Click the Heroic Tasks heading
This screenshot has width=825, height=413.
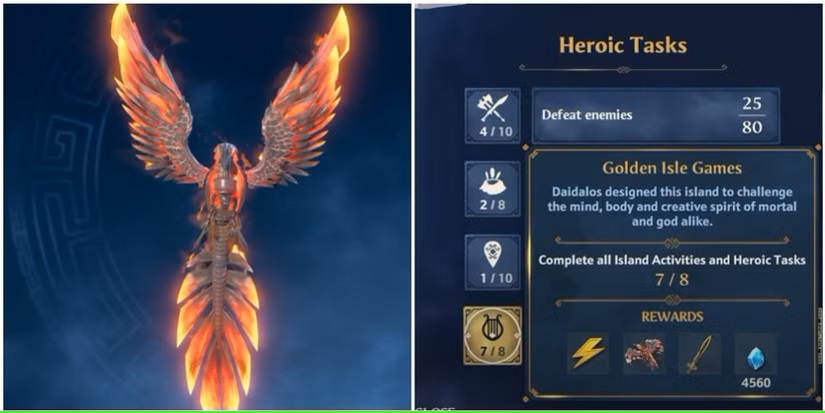pyautogui.click(x=623, y=45)
